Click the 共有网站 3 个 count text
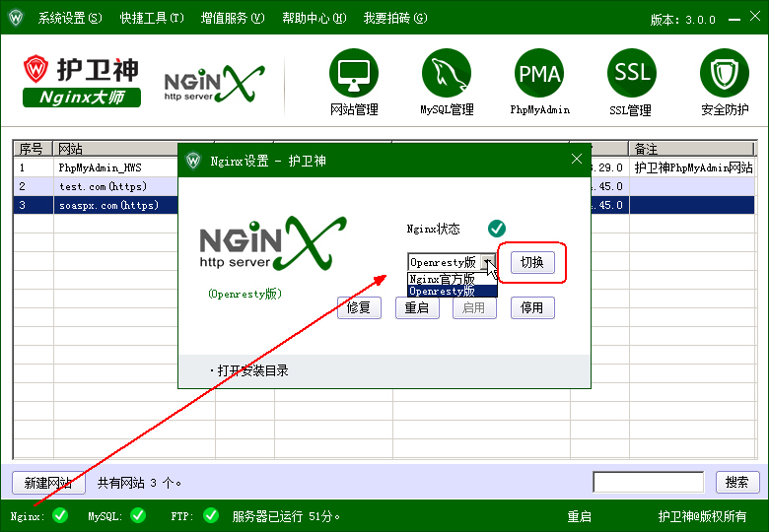This screenshot has height=532, width=769. [x=139, y=483]
